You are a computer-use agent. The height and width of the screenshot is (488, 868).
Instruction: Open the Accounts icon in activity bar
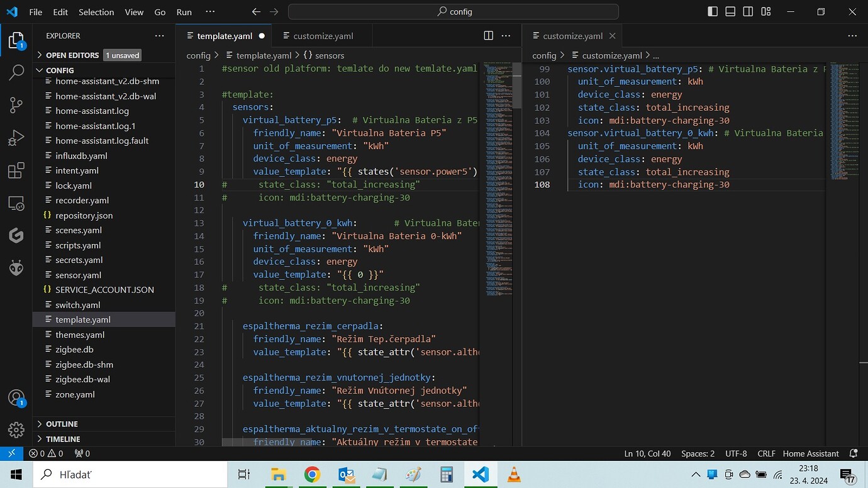pos(16,397)
